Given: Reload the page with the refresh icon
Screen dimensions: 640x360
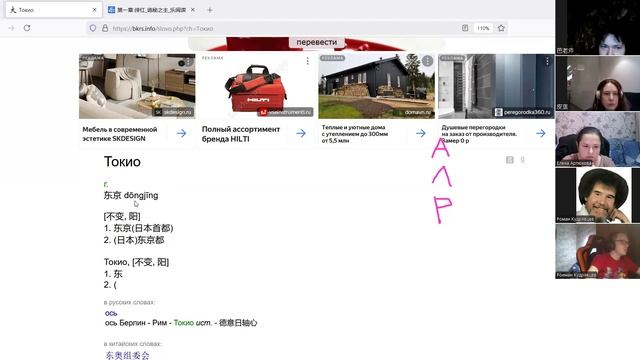Looking at the screenshot, I should tap(27, 28).
